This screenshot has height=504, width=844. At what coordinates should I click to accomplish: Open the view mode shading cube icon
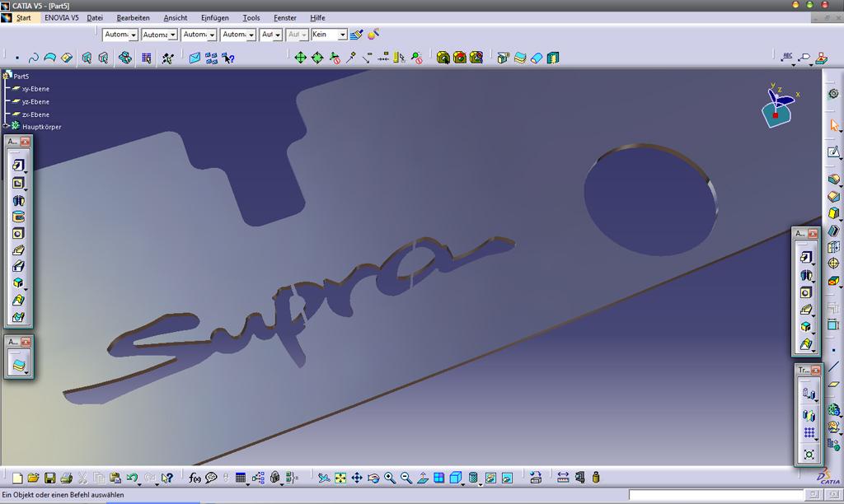pos(455,478)
